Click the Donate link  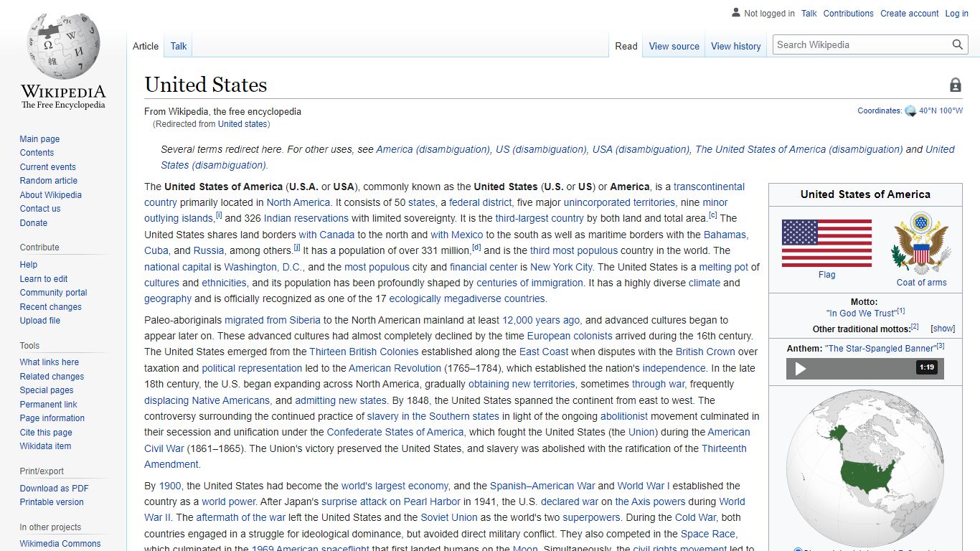[x=33, y=223]
